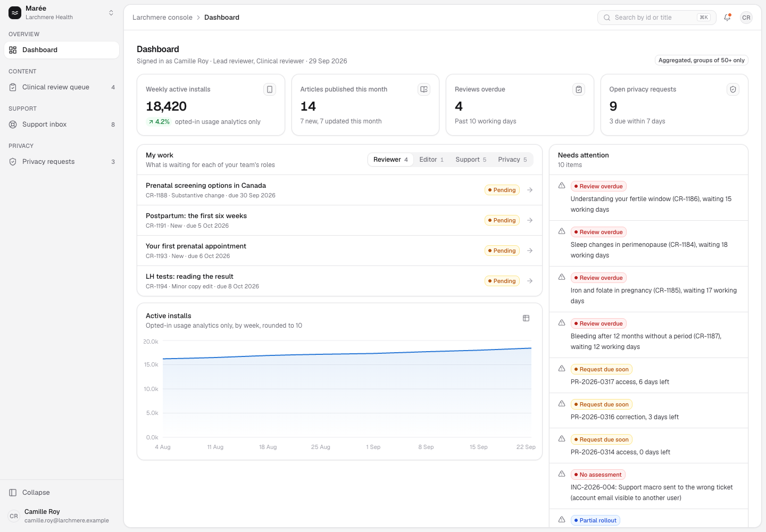This screenshot has height=532, width=766.
Task: Click the 18,420 installs value
Action: point(166,106)
